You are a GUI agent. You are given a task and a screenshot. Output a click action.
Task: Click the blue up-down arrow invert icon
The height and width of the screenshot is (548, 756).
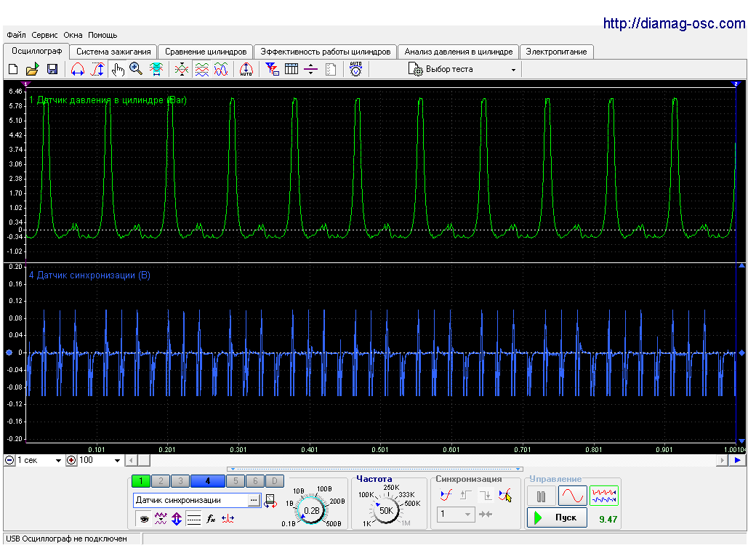coord(177,519)
